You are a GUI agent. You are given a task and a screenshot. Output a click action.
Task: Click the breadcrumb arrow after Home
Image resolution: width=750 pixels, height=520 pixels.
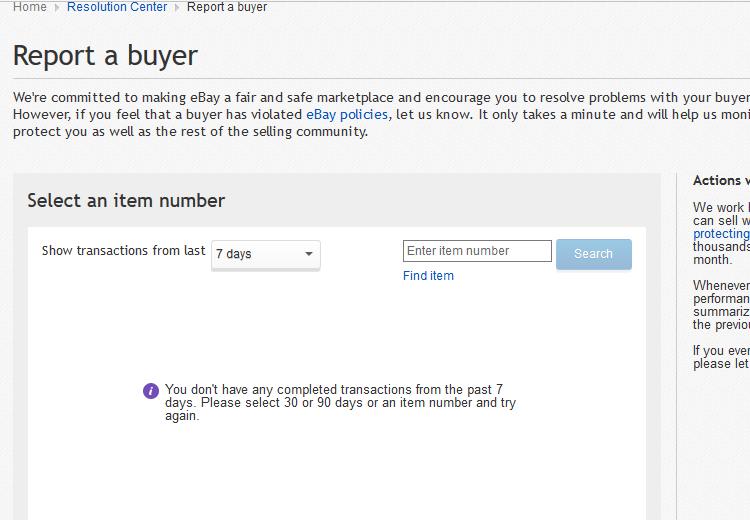click(57, 7)
